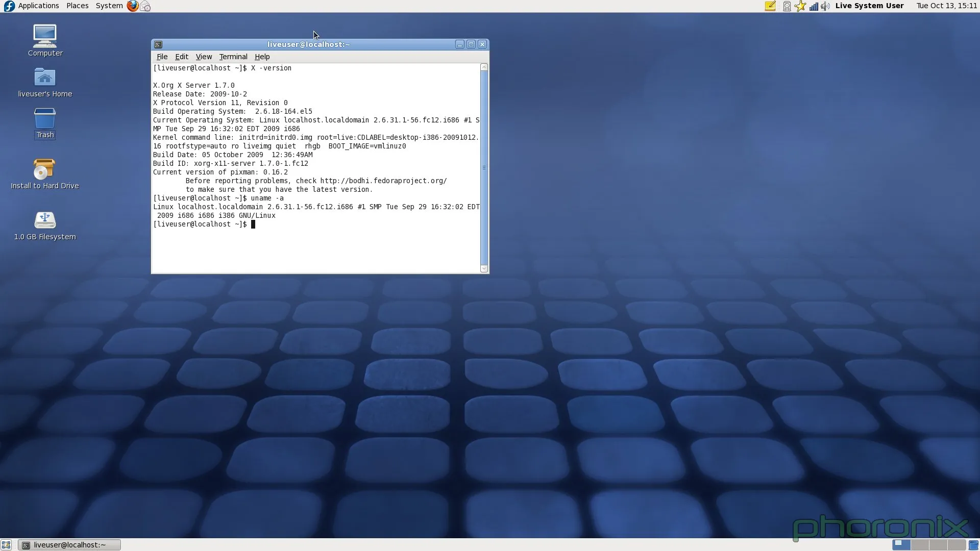Open the terminal View menu

click(x=204, y=57)
